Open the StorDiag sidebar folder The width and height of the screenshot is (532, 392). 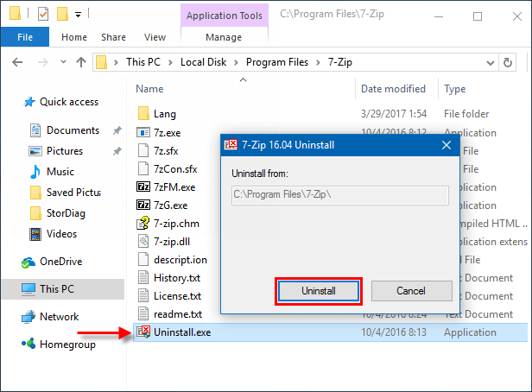click(x=66, y=213)
